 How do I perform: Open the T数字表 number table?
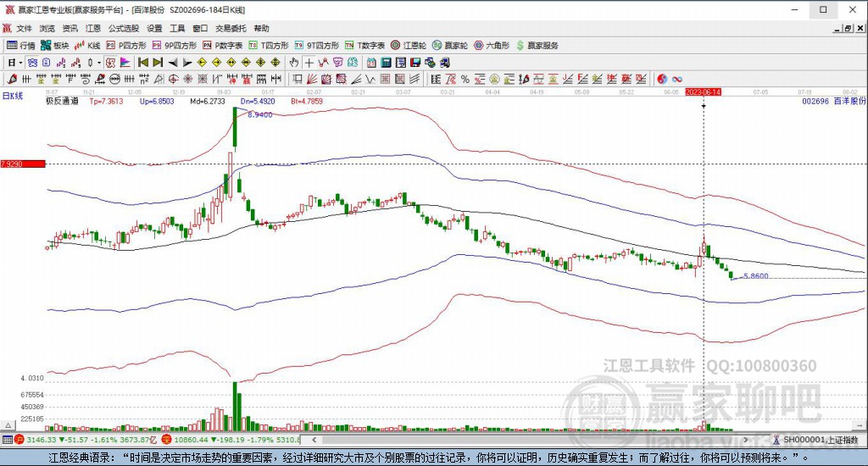[x=364, y=46]
